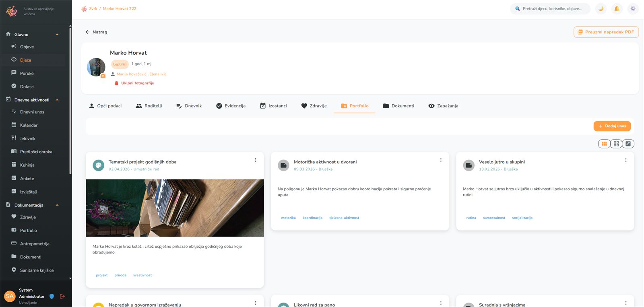644x307 pixels.
Task: Select dense grid view toggle
Action: tap(604, 144)
